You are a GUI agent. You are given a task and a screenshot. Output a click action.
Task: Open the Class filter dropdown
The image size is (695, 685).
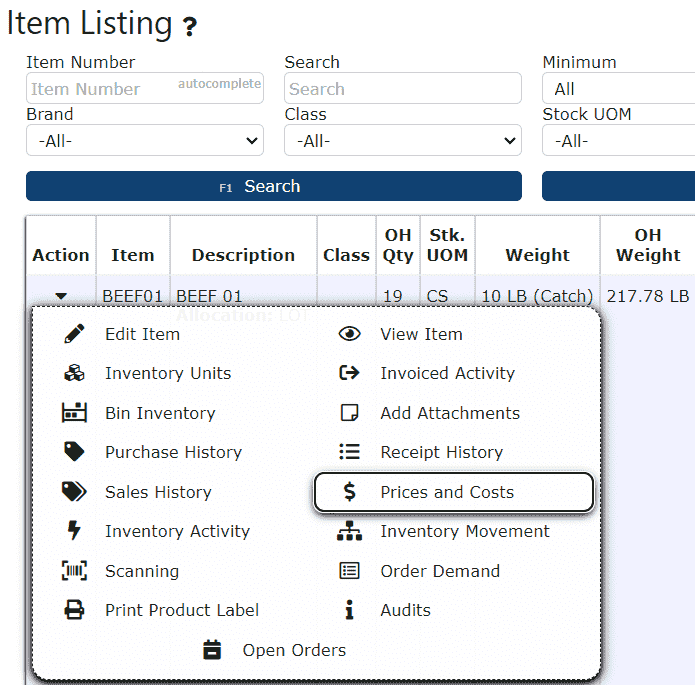point(402,141)
